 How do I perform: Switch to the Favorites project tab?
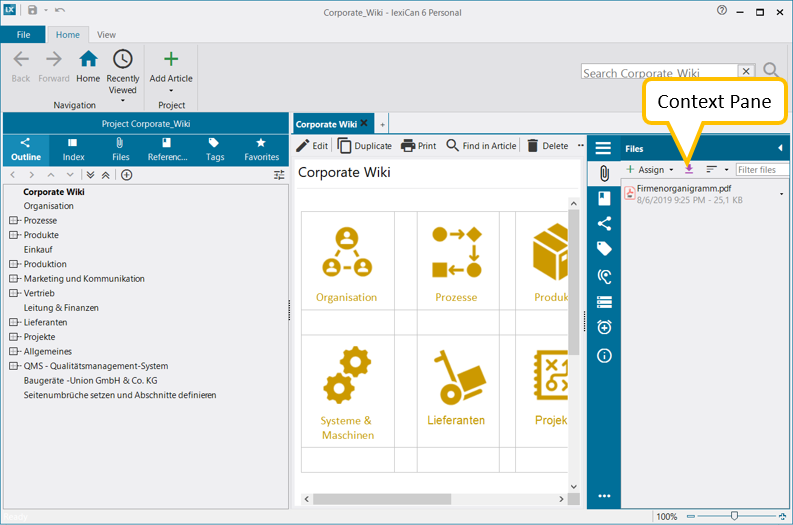[x=261, y=150]
